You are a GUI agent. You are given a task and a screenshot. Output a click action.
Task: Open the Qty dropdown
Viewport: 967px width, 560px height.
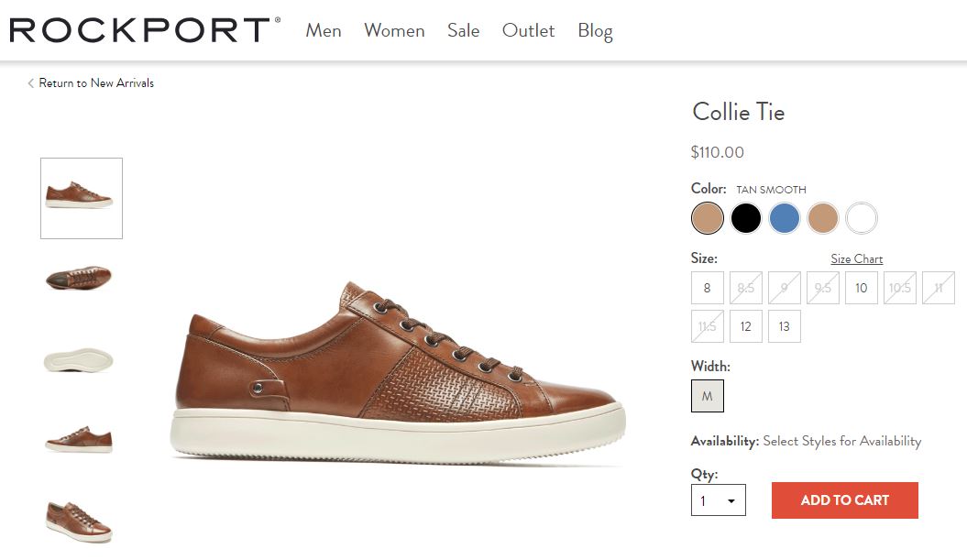tap(719, 500)
